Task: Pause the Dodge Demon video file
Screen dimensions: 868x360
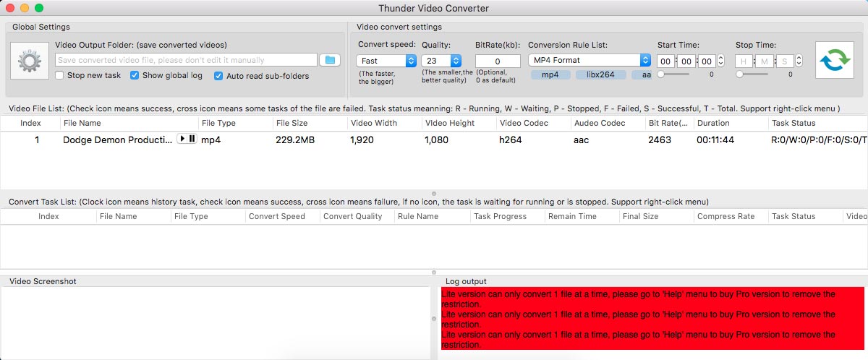Action: click(x=192, y=139)
